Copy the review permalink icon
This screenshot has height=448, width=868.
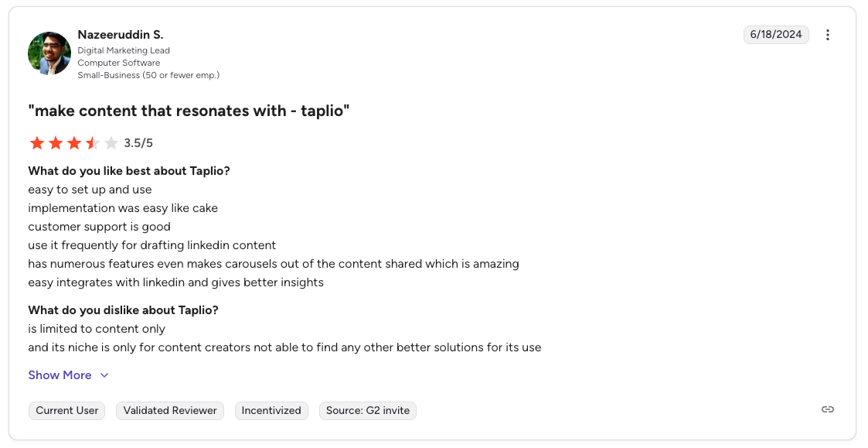click(827, 409)
